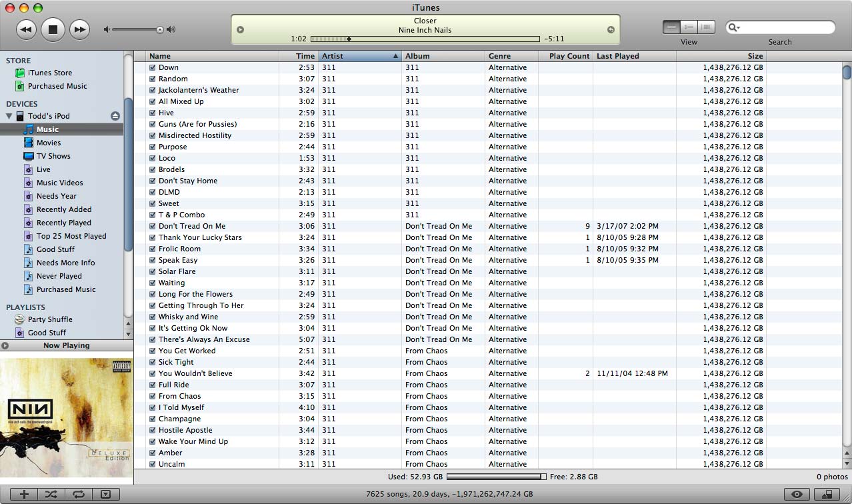Sort by the Album column
Image resolution: width=852 pixels, height=504 pixels.
tap(443, 56)
